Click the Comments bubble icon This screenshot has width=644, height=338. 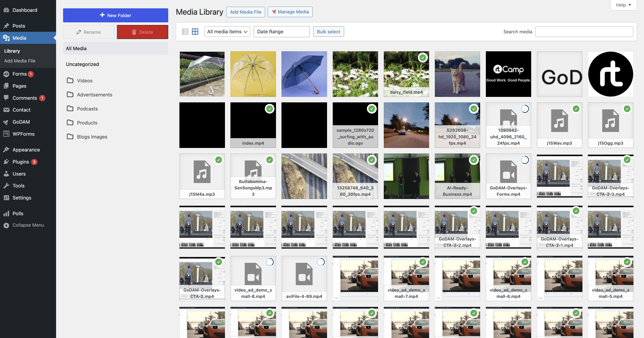pyautogui.click(x=6, y=98)
